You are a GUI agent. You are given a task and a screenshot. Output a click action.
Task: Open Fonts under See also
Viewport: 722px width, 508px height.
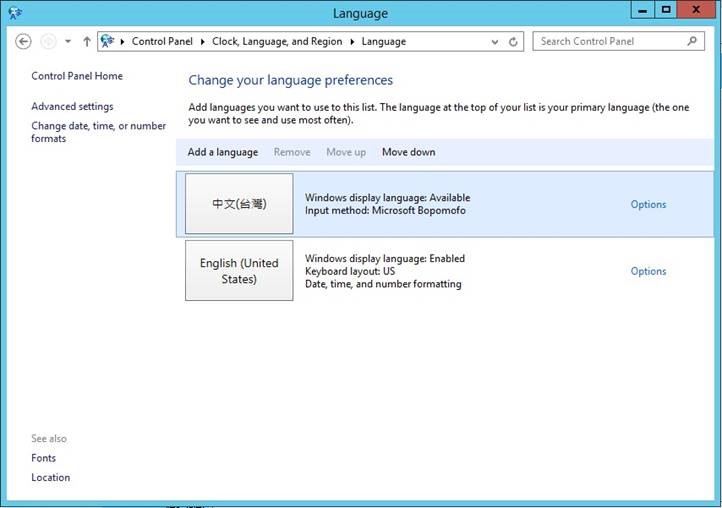[43, 458]
